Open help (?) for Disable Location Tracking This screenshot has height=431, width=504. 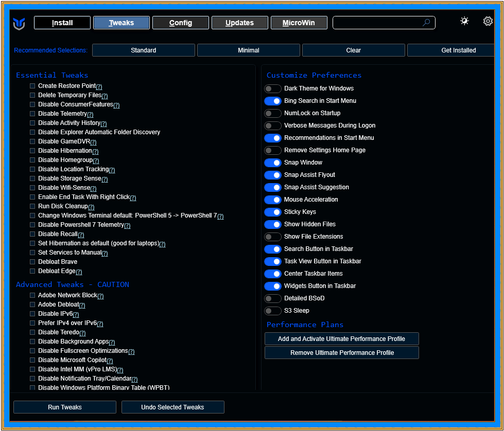[112, 170]
